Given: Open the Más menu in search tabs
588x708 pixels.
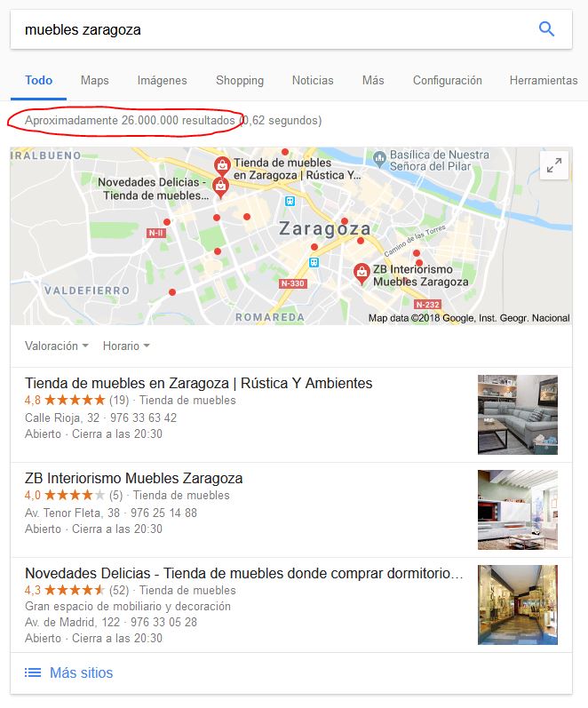Looking at the screenshot, I should pos(373,80).
